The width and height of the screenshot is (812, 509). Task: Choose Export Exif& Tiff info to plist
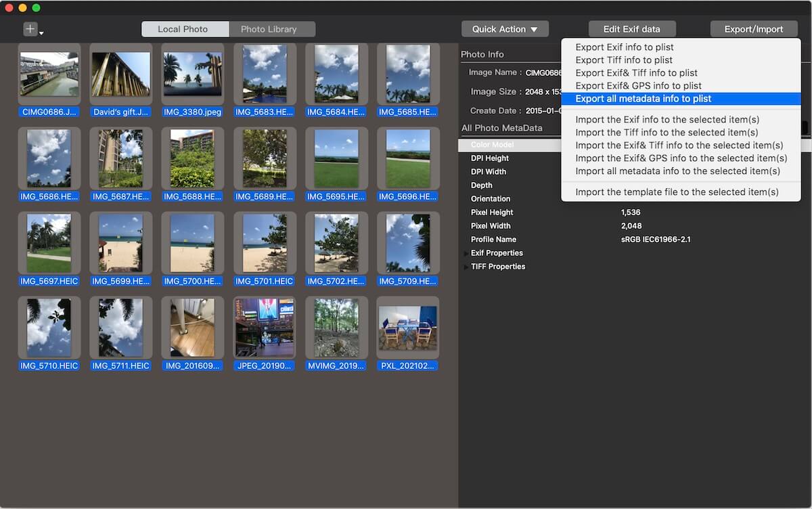point(681,73)
